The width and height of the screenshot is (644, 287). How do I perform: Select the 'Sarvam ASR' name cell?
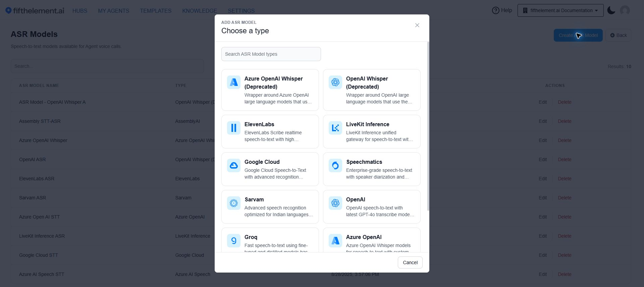tap(33, 198)
